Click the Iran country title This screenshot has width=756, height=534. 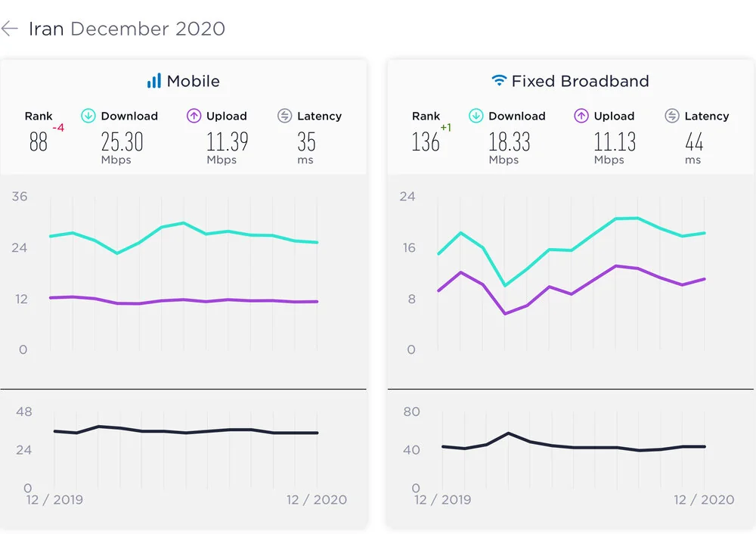(46, 29)
